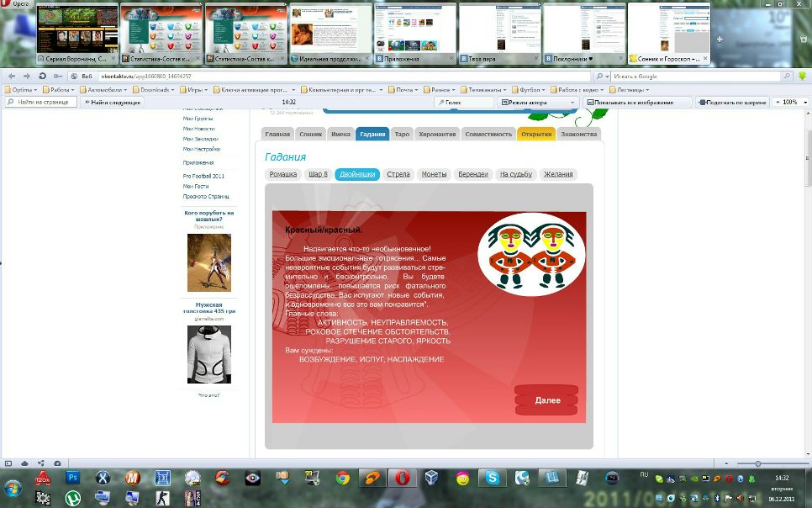Open the VirtualBox taskbar icon
Viewport: 812px width, 508px height.
click(x=431, y=478)
